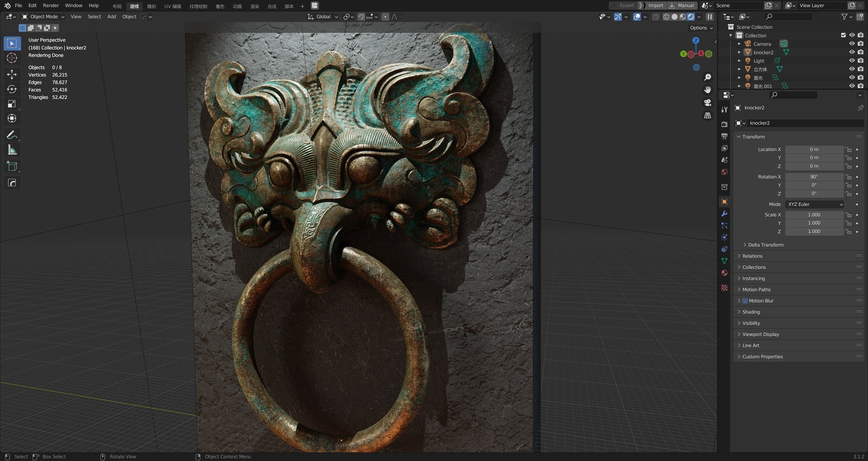Screen dimensions: 868x461
Task: Select the Transform tool
Action: coord(12,118)
